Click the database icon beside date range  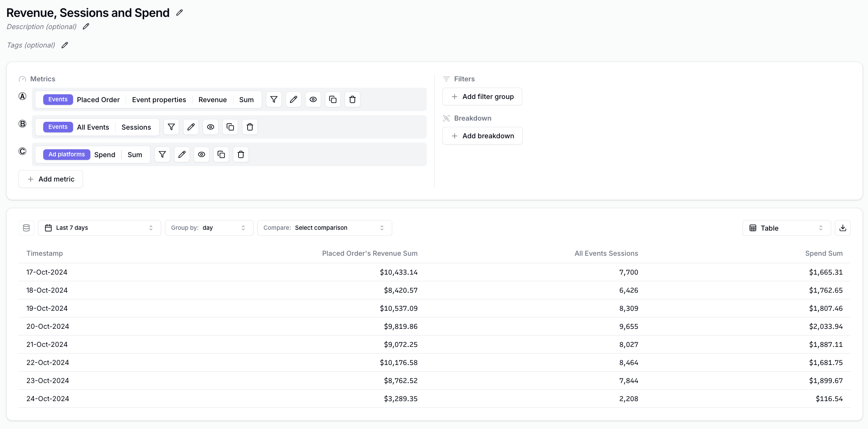pos(26,228)
